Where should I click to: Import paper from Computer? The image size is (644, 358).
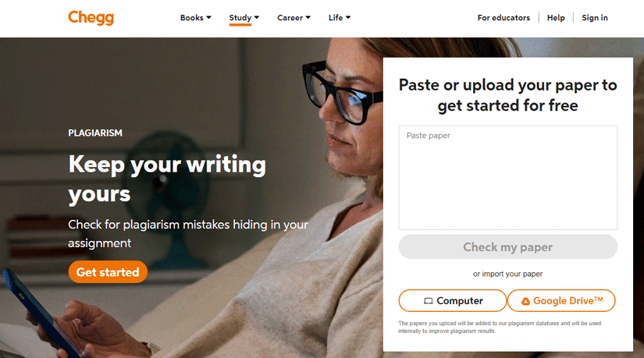coord(453,300)
